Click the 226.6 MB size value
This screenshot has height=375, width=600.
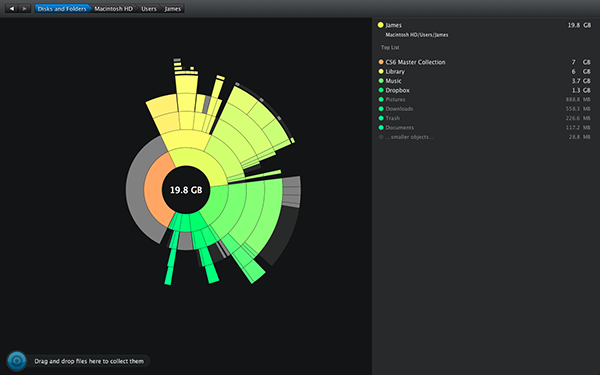coord(578,118)
